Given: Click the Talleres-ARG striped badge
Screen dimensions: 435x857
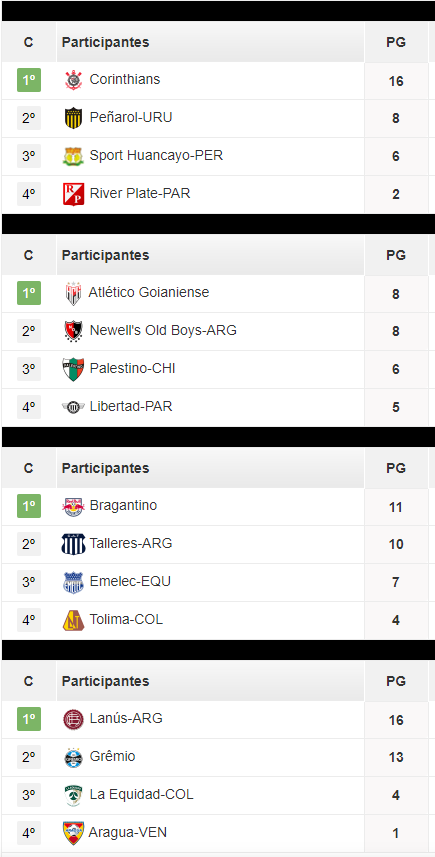Looking at the screenshot, I should click(73, 544).
